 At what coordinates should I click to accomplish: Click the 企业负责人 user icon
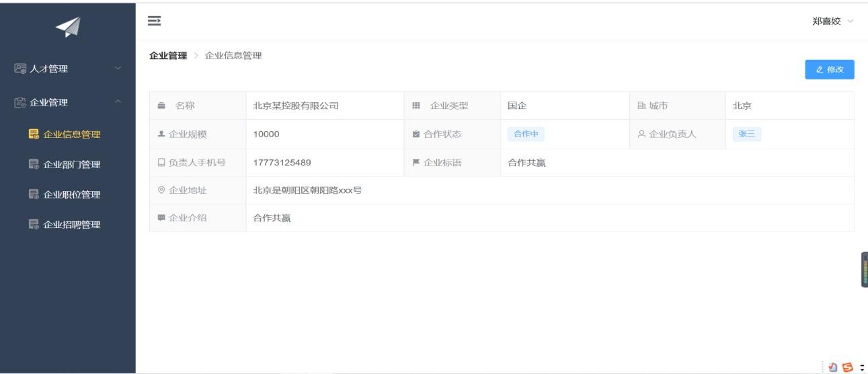tap(641, 134)
